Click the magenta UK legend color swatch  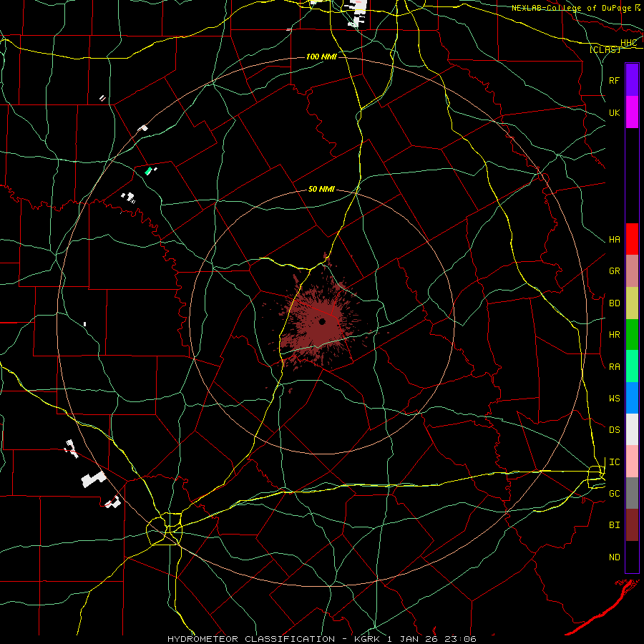click(x=632, y=112)
